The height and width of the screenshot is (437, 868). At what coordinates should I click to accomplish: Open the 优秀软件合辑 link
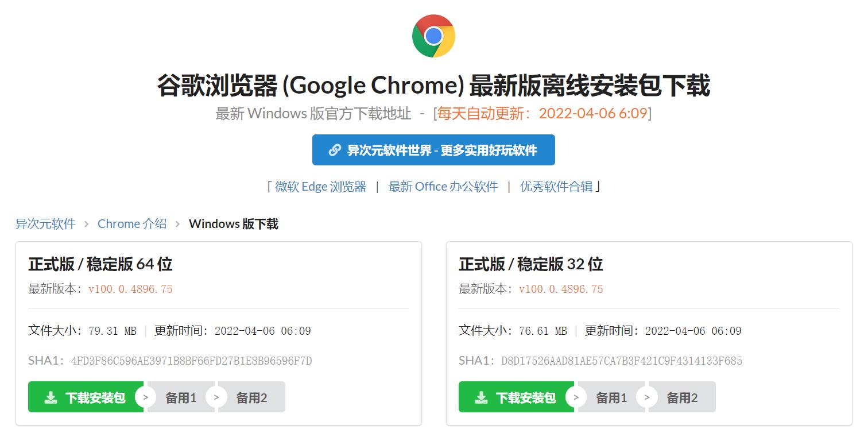click(x=556, y=187)
